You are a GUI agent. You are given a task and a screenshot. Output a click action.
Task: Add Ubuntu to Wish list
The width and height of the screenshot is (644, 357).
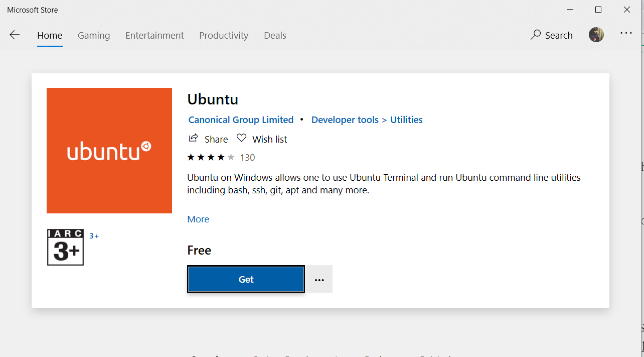click(262, 139)
